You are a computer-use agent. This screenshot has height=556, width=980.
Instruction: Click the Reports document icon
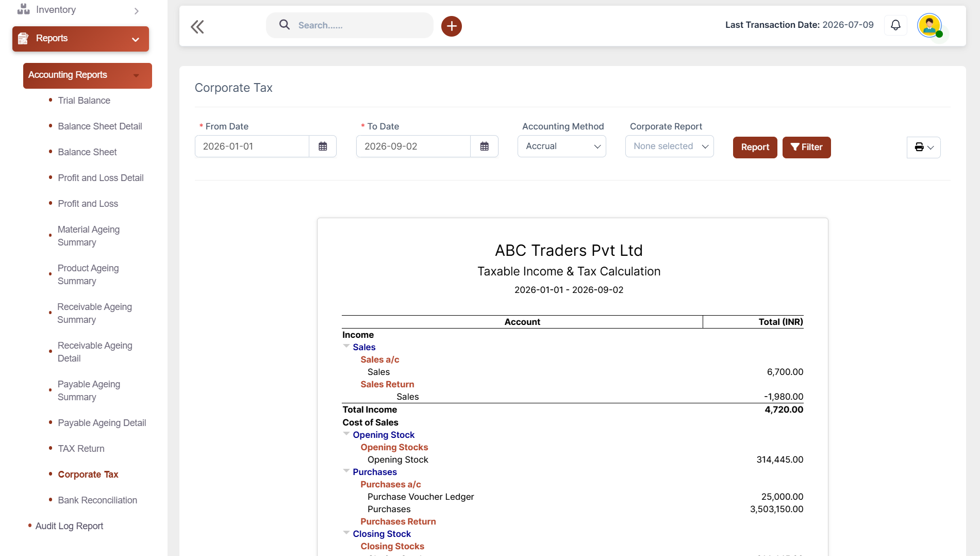click(x=23, y=39)
